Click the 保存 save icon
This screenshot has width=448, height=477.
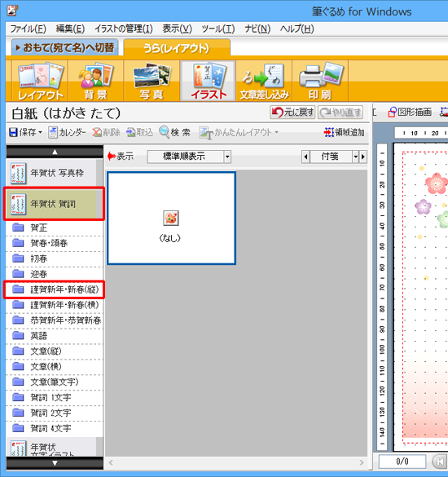point(13,132)
